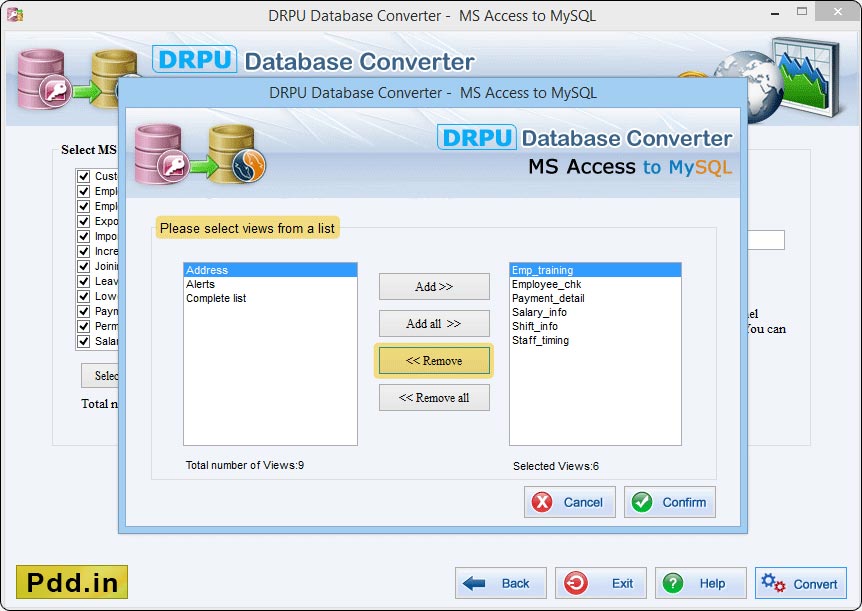Uncheck the Payn table checkbox

click(x=84, y=311)
